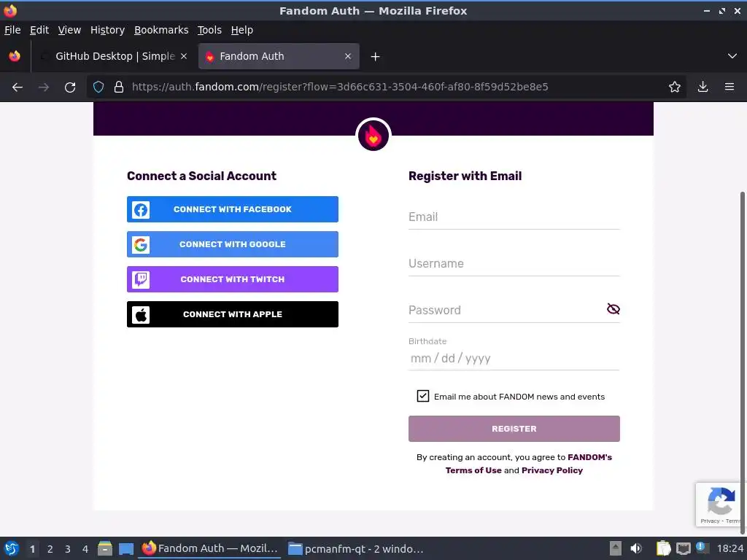Open volume control in tray
The height and width of the screenshot is (560, 747).
click(635, 548)
